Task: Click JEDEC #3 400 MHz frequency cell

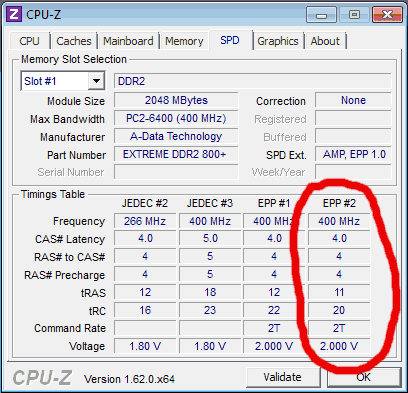Action: tap(210, 221)
